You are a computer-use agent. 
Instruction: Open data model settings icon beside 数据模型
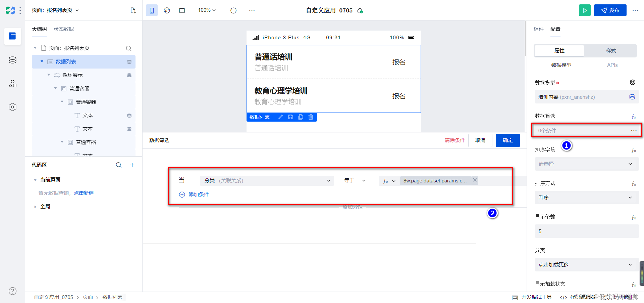coord(633,82)
